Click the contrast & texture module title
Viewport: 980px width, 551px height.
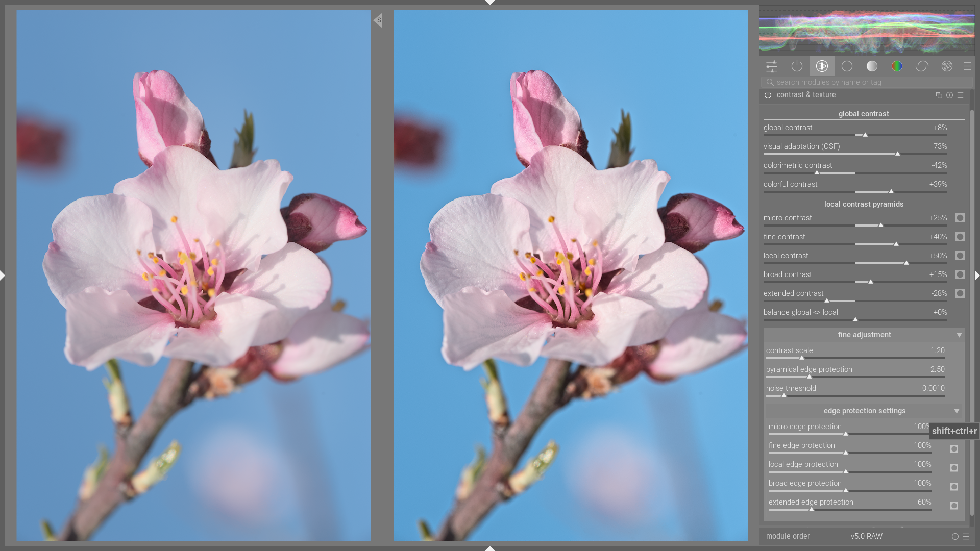806,95
